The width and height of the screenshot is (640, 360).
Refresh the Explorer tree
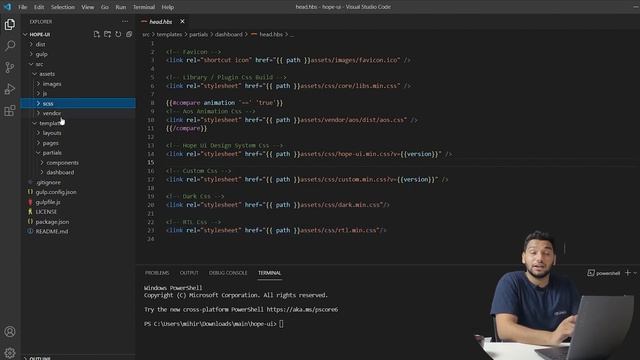pyautogui.click(x=118, y=34)
